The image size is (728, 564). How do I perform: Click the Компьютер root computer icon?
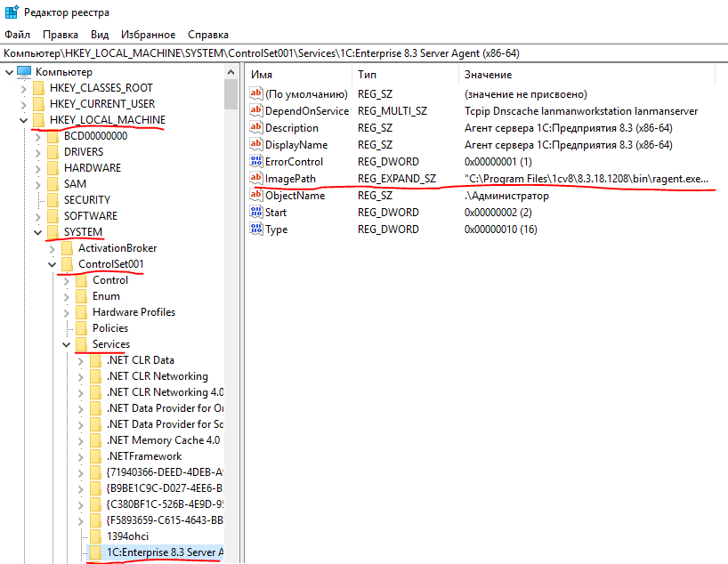click(x=24, y=72)
